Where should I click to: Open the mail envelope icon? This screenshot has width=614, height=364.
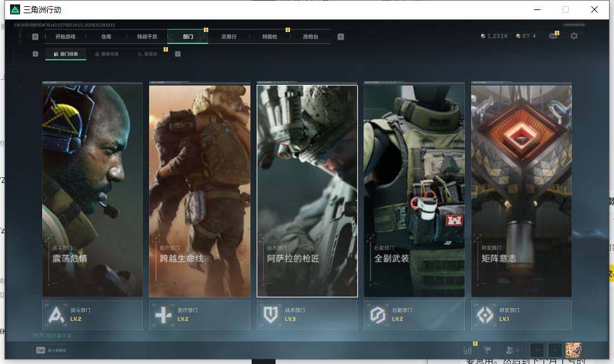click(554, 36)
